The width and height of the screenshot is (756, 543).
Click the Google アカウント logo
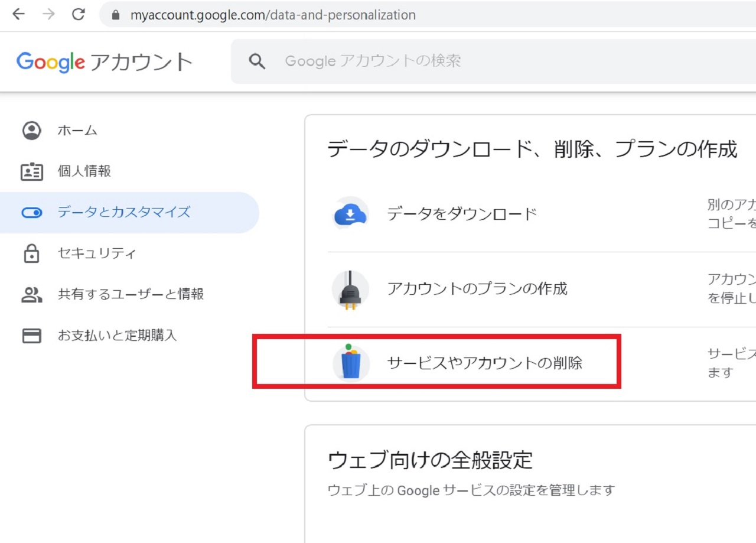point(105,62)
